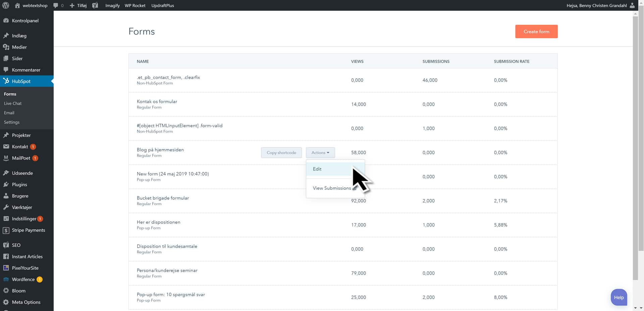Open the Yoast SEO icon in admin bar
This screenshot has width=644, height=311.
95,5
